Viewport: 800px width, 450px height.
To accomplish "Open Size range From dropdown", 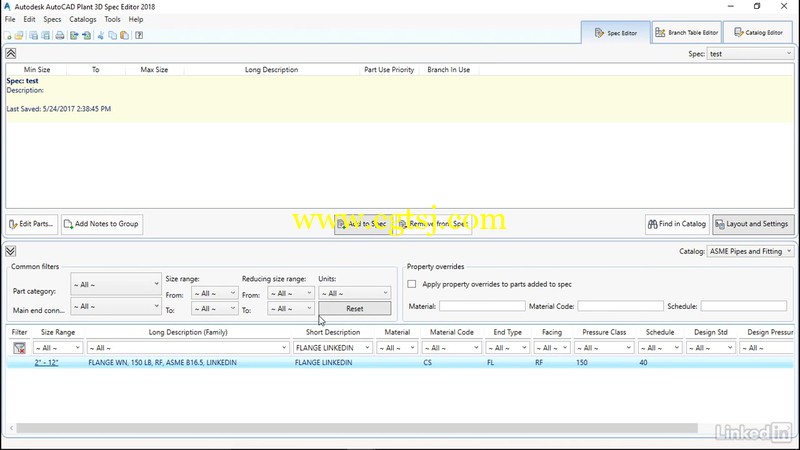I will 214,293.
